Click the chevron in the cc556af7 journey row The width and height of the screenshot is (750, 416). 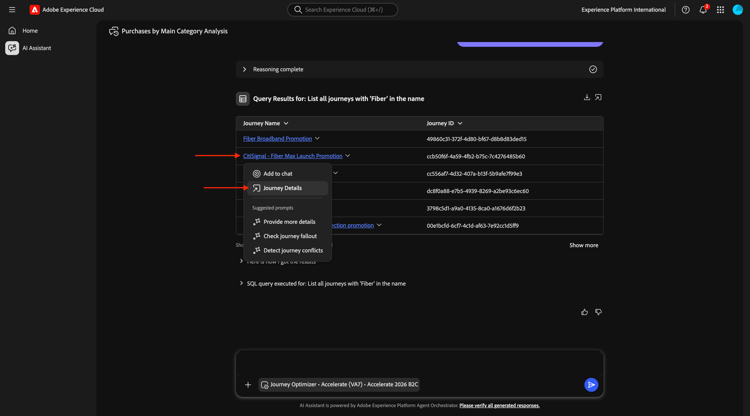335,173
